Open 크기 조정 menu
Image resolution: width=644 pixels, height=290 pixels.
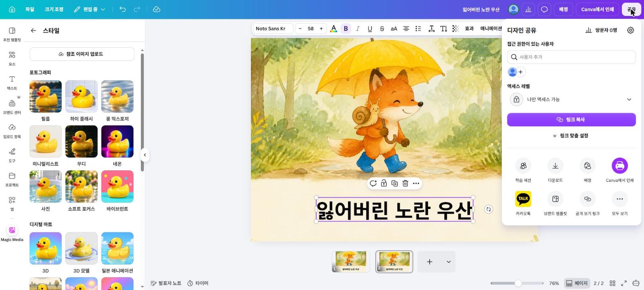54,9
